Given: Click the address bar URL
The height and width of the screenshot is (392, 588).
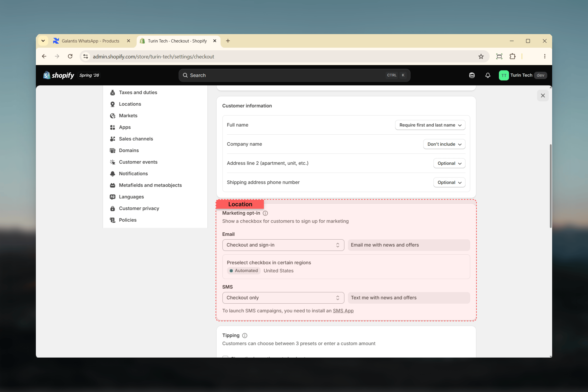Looking at the screenshot, I should tap(153, 57).
